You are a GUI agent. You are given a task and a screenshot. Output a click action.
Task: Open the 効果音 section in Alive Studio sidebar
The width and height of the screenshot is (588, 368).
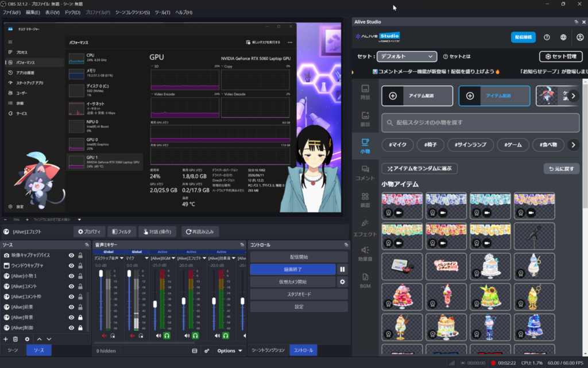pyautogui.click(x=365, y=254)
